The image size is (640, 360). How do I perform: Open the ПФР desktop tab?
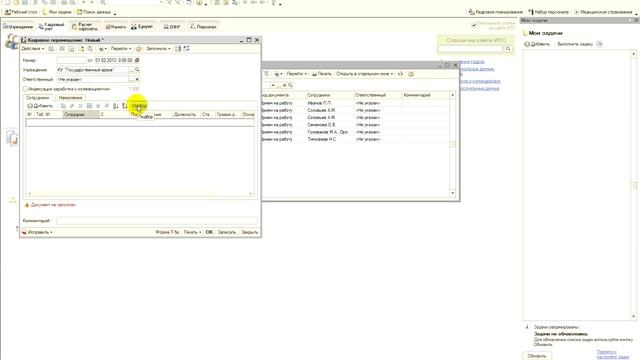point(172,27)
